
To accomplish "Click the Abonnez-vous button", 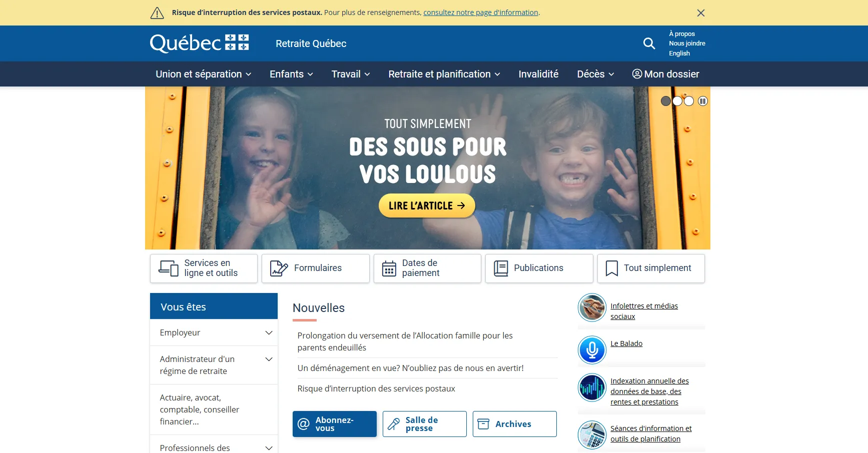I will click(335, 424).
